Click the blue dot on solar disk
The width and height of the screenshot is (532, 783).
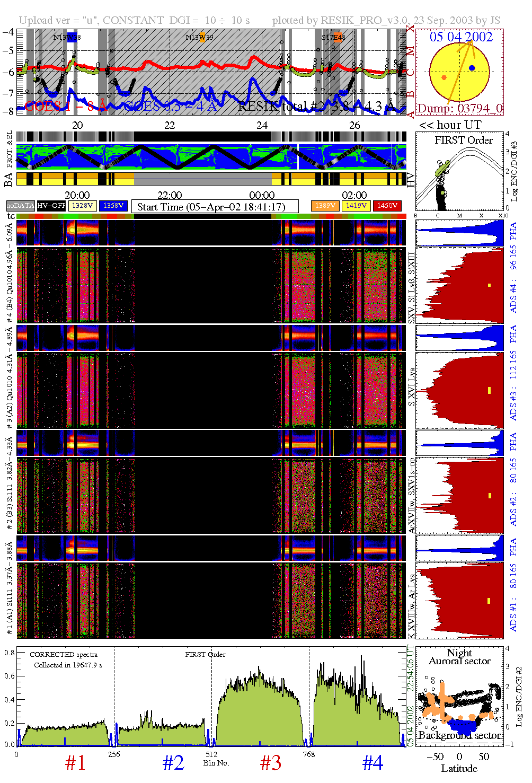tap(472, 68)
